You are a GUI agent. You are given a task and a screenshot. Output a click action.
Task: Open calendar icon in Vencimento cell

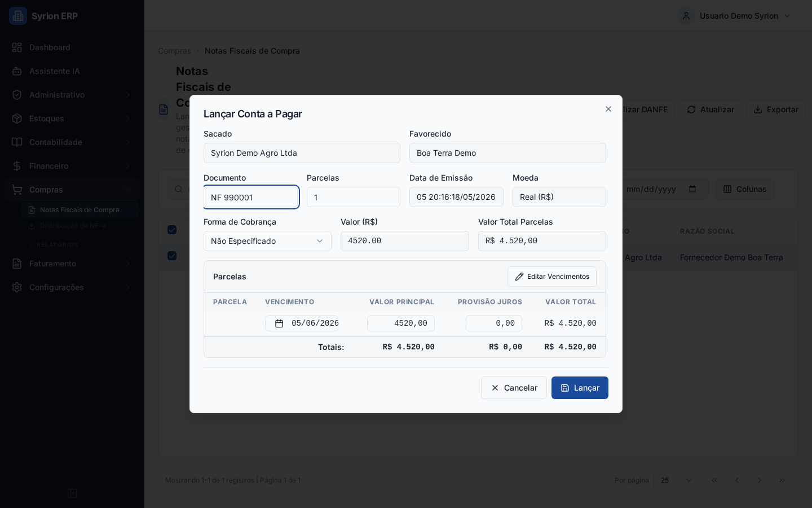click(279, 323)
